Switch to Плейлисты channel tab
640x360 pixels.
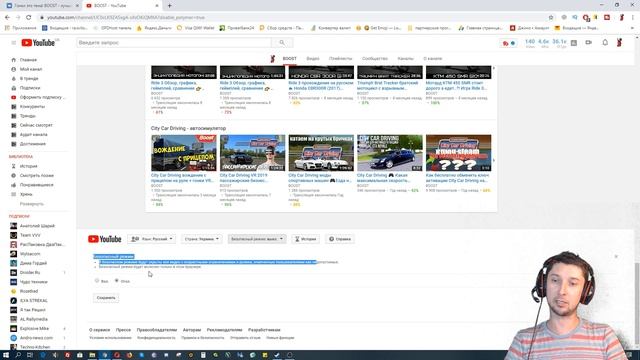[x=340, y=59]
